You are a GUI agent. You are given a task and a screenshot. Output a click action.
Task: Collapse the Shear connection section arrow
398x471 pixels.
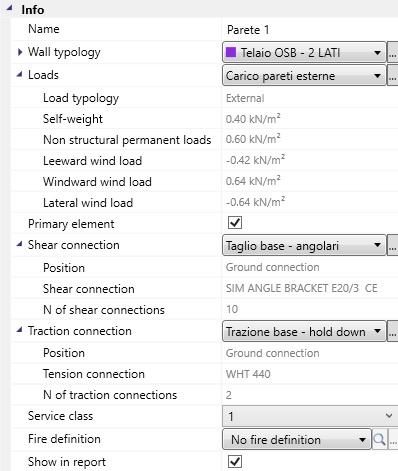click(20, 244)
